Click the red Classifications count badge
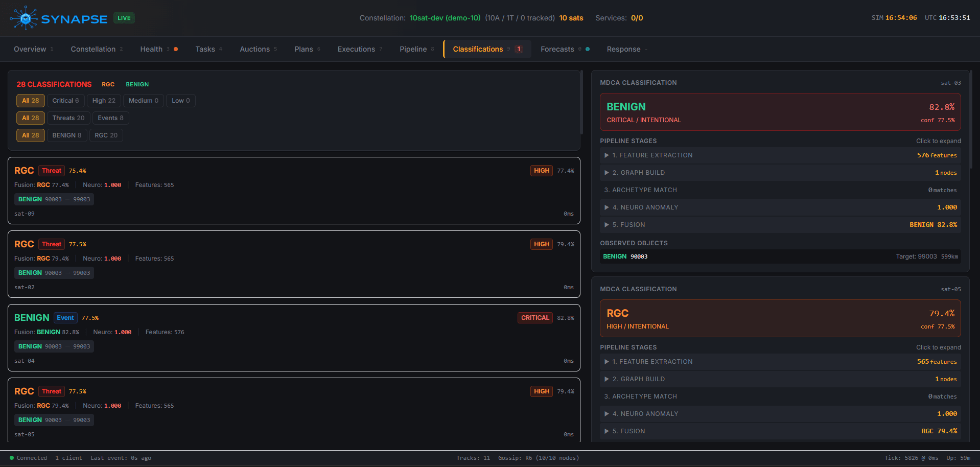Viewport: 980px width, 467px height. coord(519,49)
